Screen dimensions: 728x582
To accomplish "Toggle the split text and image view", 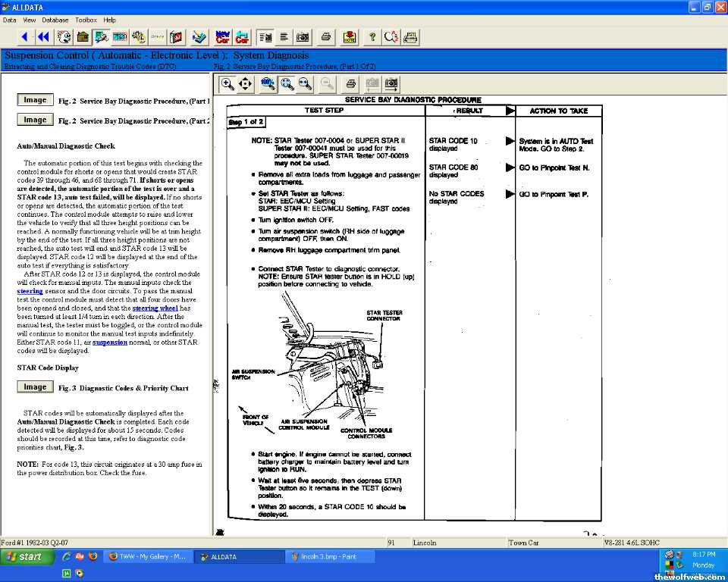I will pyautogui.click(x=265, y=36).
